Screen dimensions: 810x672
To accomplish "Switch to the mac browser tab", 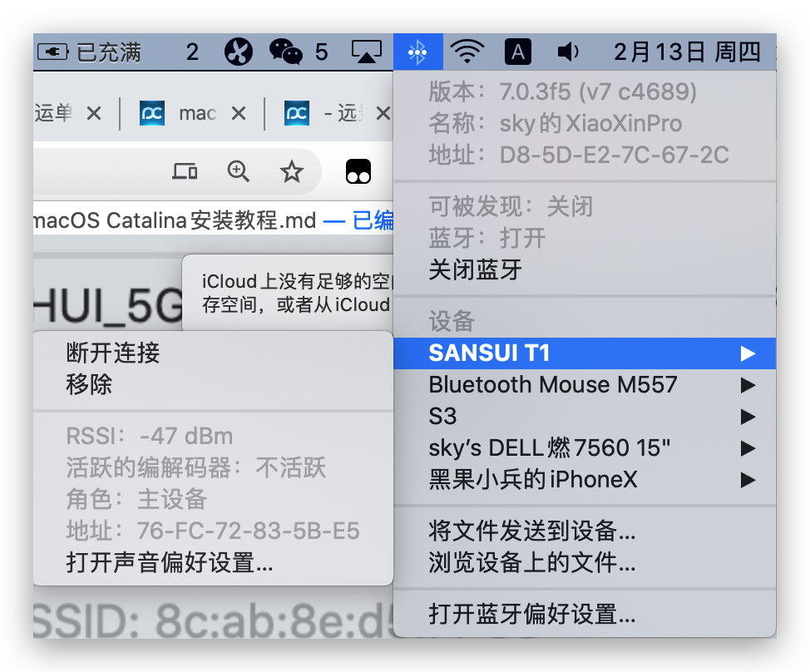I will pyautogui.click(x=178, y=113).
